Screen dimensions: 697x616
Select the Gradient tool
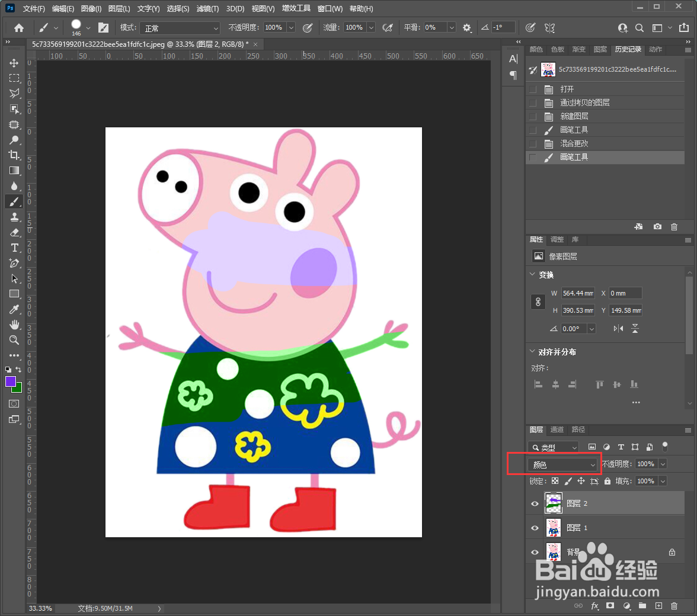pyautogui.click(x=14, y=171)
